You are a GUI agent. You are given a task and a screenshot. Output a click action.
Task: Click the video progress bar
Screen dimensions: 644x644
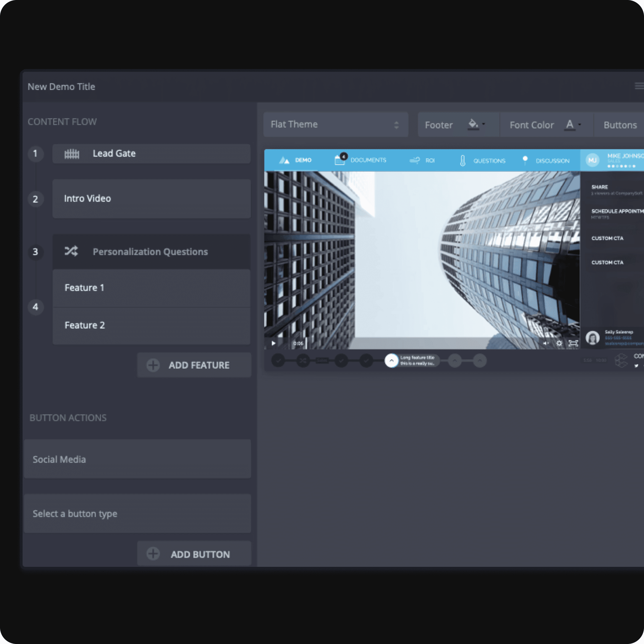[x=422, y=343]
